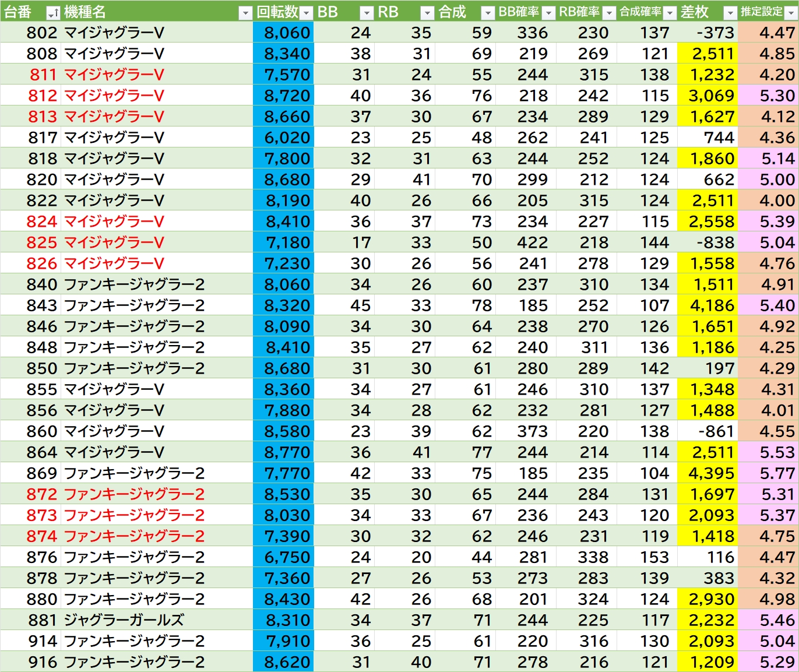Click the BB確率 cell showing 422
The image size is (799, 672).
tap(526, 242)
